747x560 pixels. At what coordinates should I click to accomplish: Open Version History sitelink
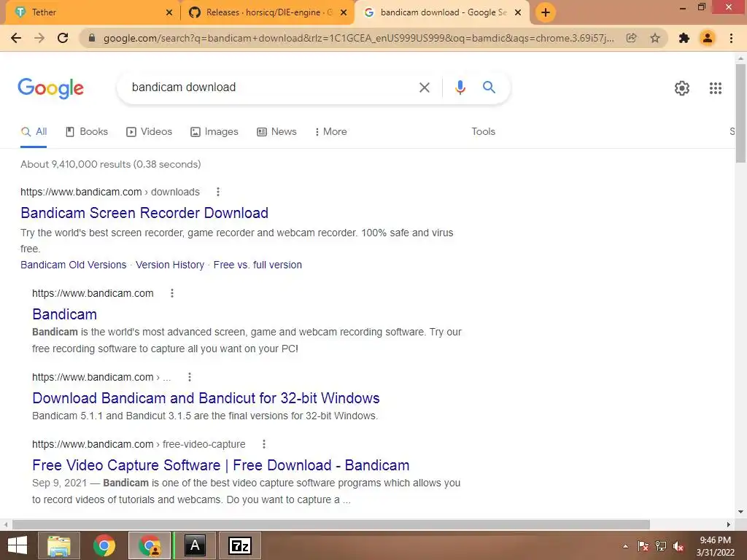[169, 265]
